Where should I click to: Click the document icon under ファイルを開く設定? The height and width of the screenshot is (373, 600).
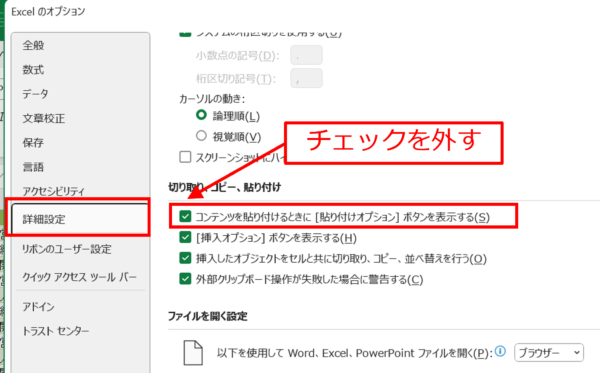pos(193,352)
